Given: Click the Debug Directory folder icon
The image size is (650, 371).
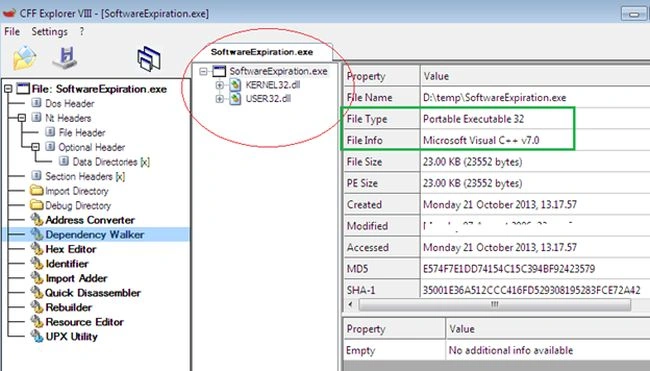Looking at the screenshot, I should click(x=36, y=205).
